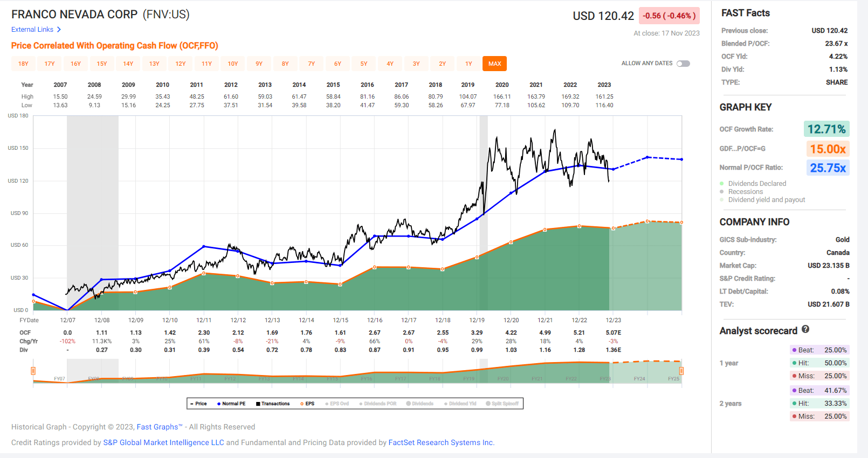Toggle Dividend yield and payout key
The width and height of the screenshot is (868, 458).
762,200
